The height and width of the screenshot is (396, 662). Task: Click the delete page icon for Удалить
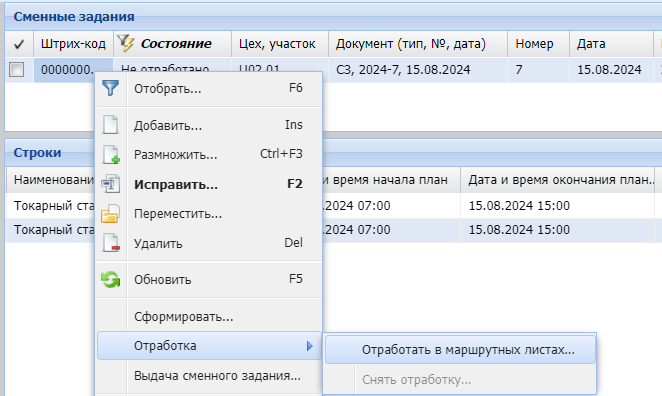tap(111, 243)
